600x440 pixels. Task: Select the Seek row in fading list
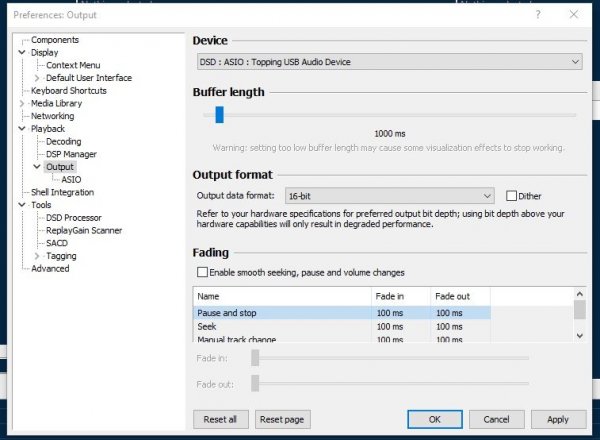coord(207,327)
